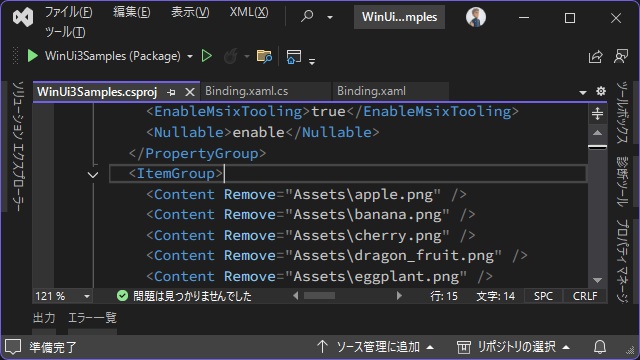This screenshot has height=360, width=640.
Task: Collapse the ItemGroup element chevron
Action: click(93, 175)
